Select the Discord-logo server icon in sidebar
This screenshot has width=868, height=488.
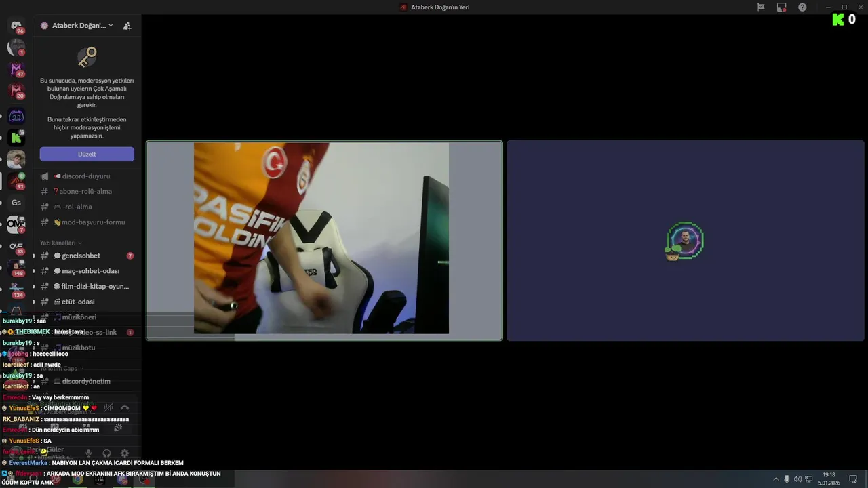(16, 116)
